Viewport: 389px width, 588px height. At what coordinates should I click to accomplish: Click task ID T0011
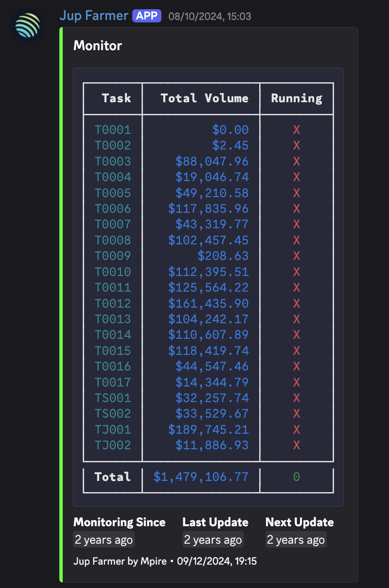[113, 287]
